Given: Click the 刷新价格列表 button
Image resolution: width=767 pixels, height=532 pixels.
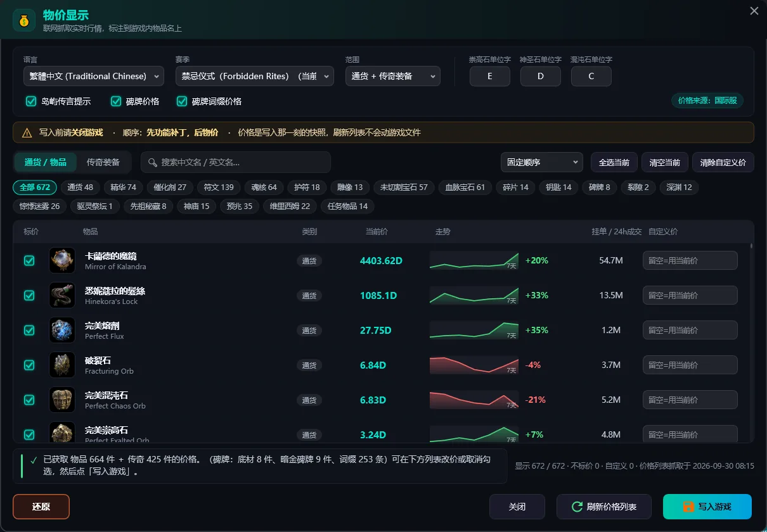Looking at the screenshot, I should [604, 507].
